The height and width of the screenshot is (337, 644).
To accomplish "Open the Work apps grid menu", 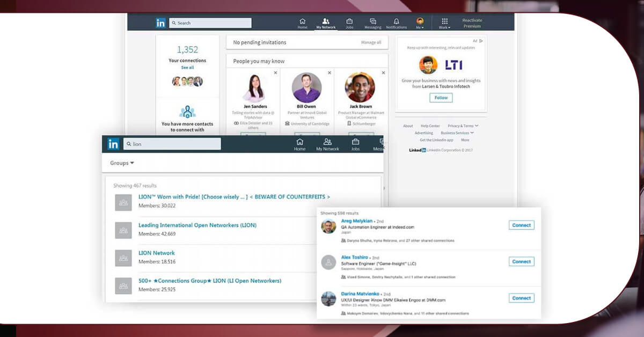I will point(444,23).
